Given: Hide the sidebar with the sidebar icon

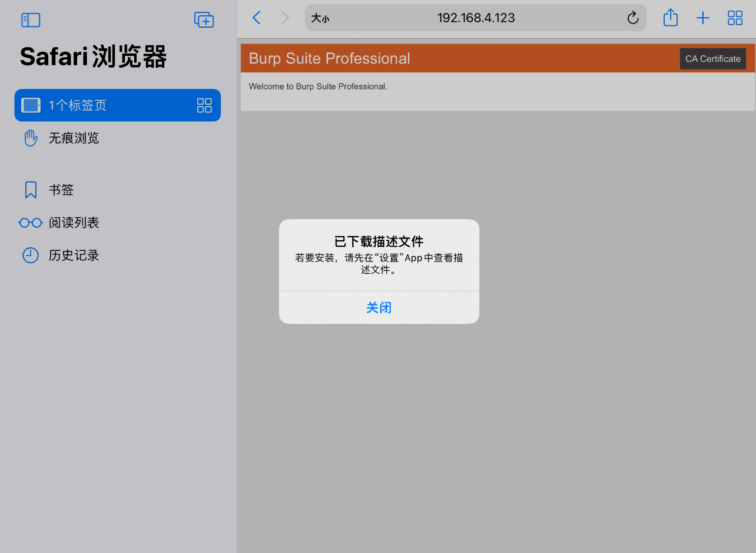Looking at the screenshot, I should click(31, 20).
